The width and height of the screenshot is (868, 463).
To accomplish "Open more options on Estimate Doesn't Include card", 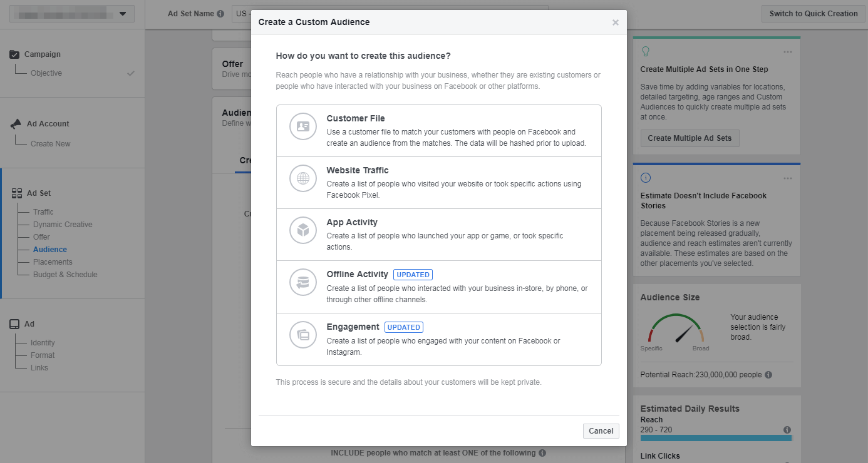I will [x=787, y=178].
